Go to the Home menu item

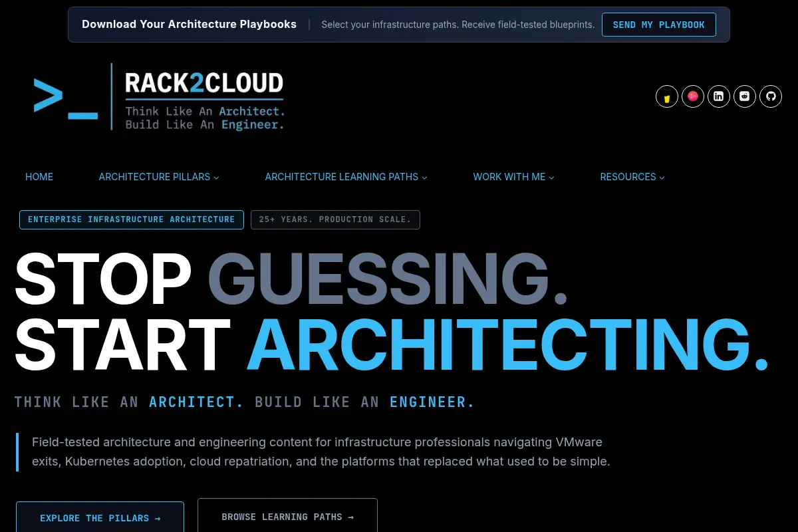pos(39,177)
